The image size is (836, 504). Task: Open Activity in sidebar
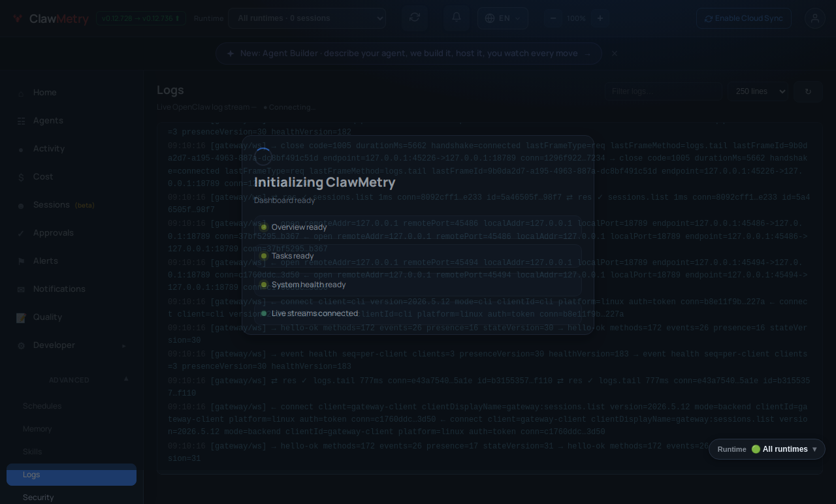[72, 149]
